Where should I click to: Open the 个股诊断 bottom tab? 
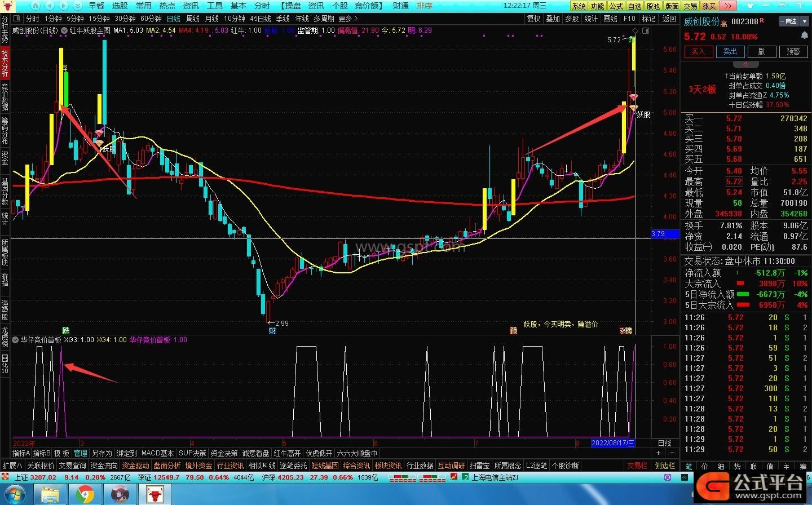pyautogui.click(x=565, y=466)
